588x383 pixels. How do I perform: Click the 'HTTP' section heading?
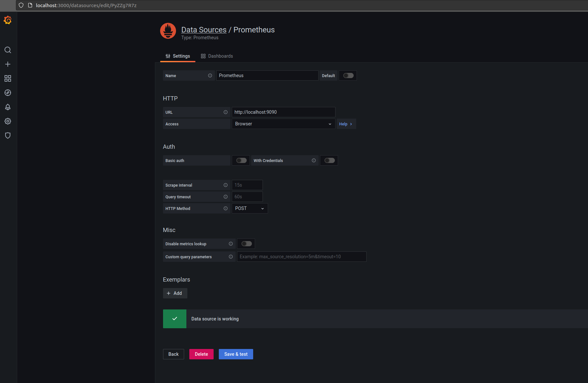[x=170, y=99]
